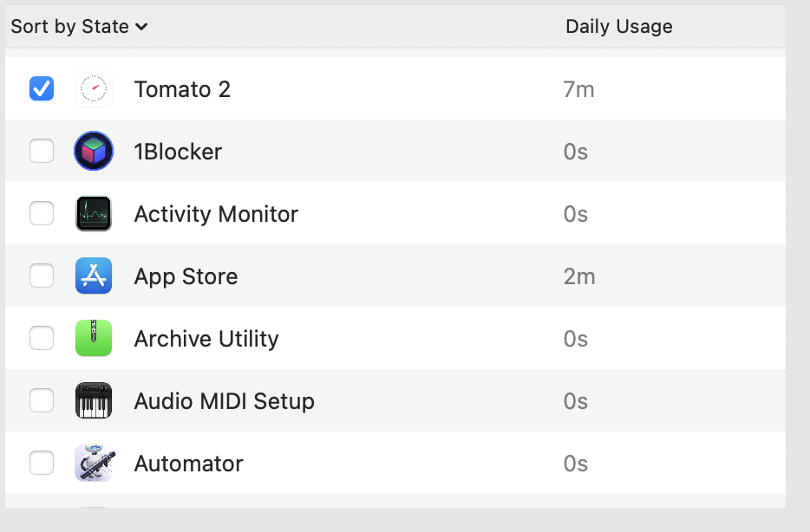Image resolution: width=810 pixels, height=532 pixels.
Task: Check the App Store checkbox
Action: pyautogui.click(x=42, y=276)
